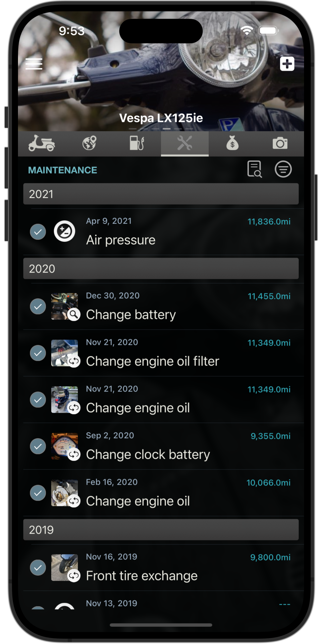Viewport: 322px width, 644px height.
Task: Open the hamburger menu
Action: click(x=34, y=64)
